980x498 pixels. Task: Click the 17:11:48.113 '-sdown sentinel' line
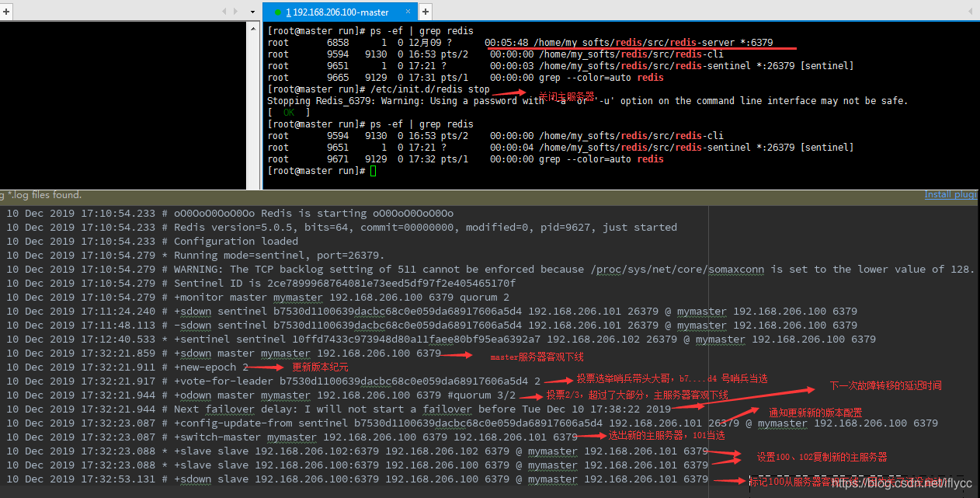click(x=432, y=325)
